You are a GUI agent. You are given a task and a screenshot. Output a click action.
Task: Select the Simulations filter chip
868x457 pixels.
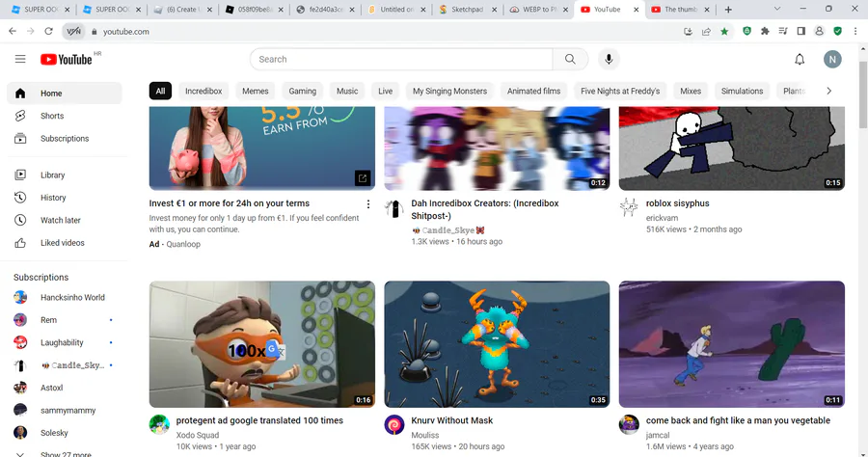coord(742,92)
